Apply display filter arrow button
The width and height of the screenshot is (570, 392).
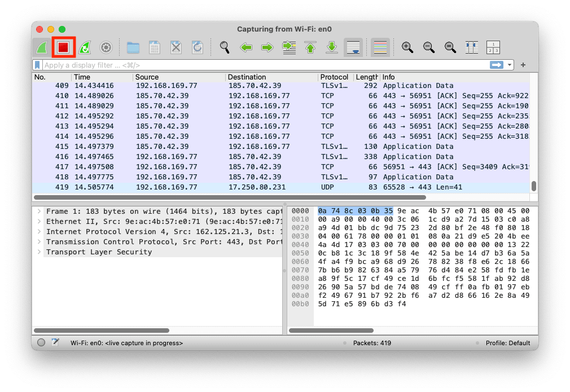tap(497, 65)
